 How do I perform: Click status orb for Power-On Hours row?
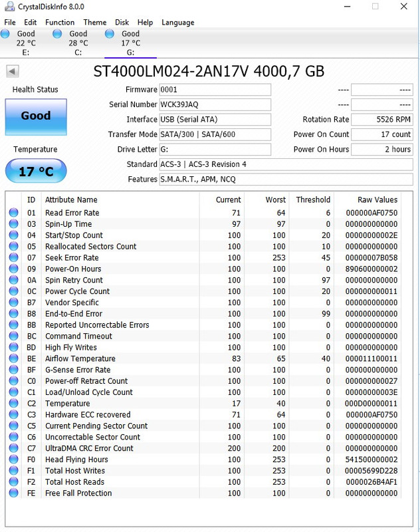click(x=13, y=269)
